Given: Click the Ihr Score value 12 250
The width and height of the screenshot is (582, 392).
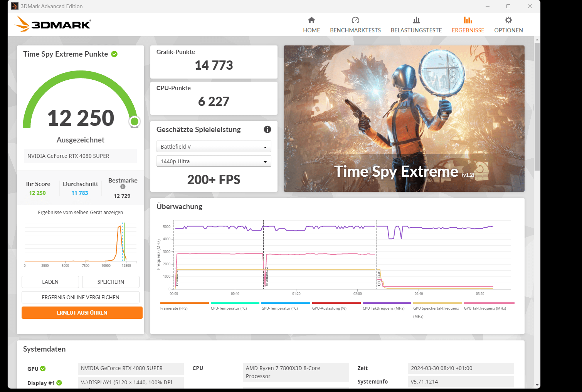Looking at the screenshot, I should 37,193.
